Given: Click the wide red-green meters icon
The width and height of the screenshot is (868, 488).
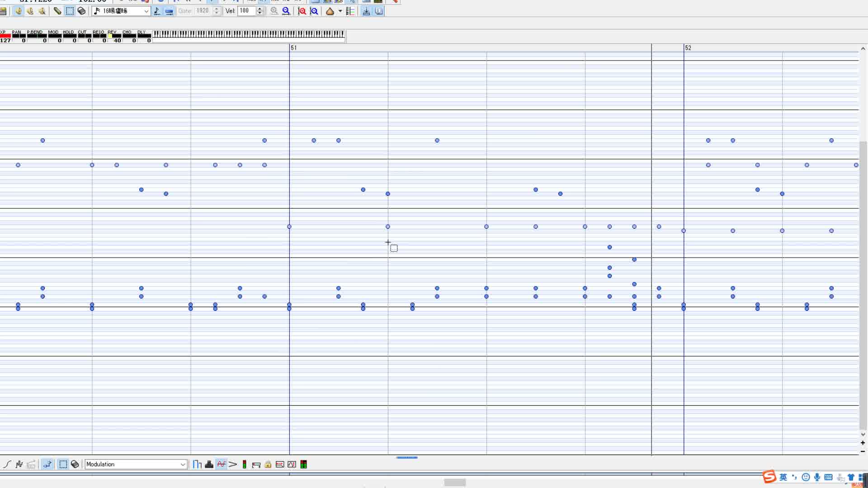Looking at the screenshot, I should [x=304, y=464].
